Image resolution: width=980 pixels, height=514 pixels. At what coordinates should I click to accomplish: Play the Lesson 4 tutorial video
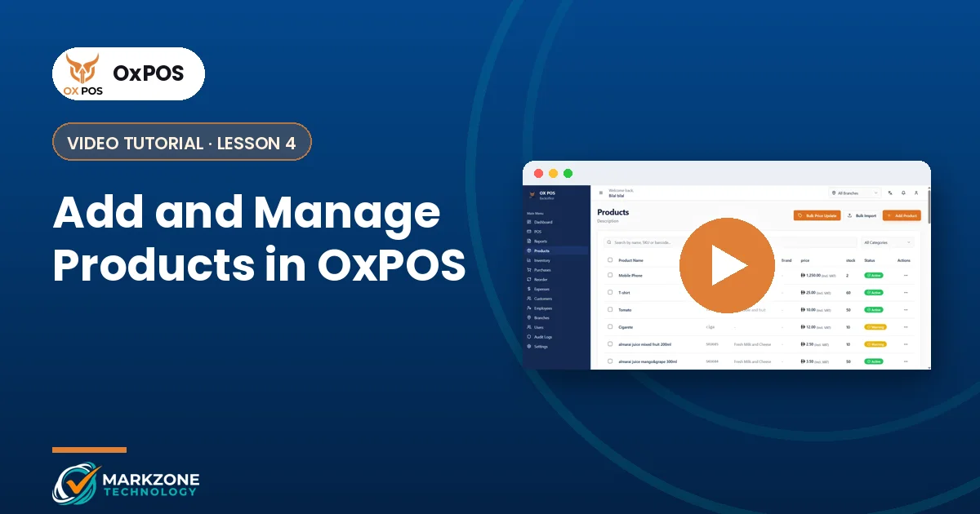[727, 266]
